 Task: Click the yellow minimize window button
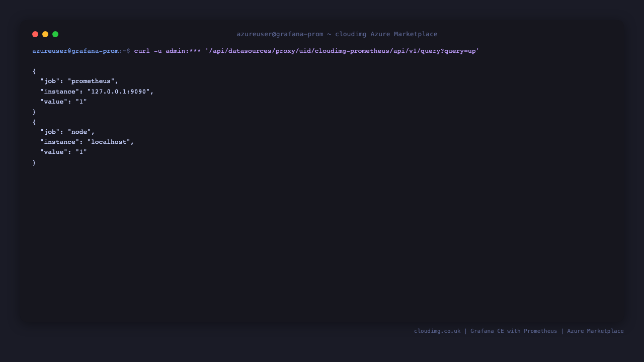pos(45,34)
